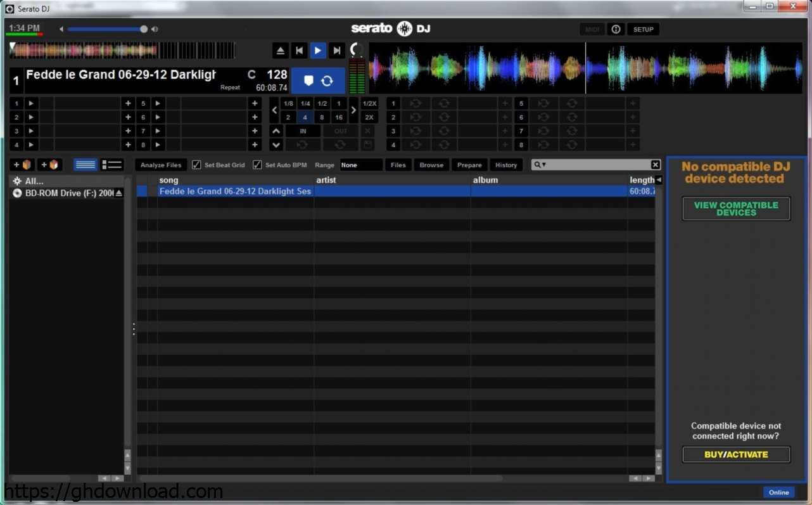Adjust the deck gain knob

357,51
